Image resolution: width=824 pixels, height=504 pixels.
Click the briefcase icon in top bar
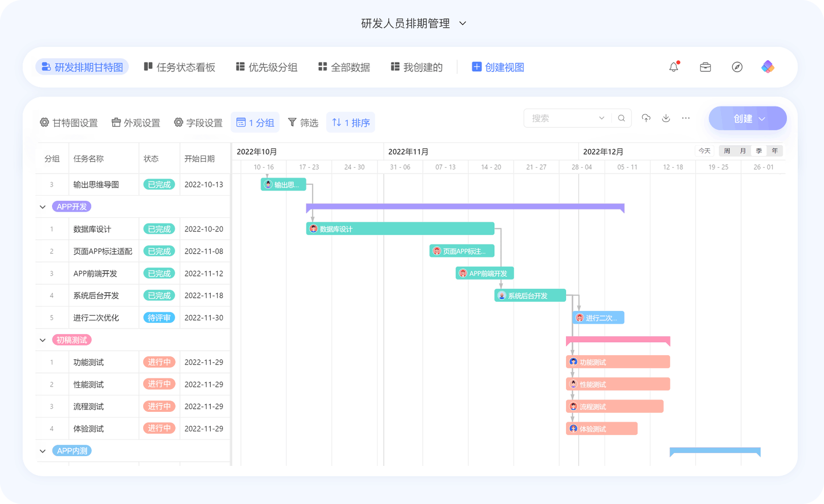point(706,67)
